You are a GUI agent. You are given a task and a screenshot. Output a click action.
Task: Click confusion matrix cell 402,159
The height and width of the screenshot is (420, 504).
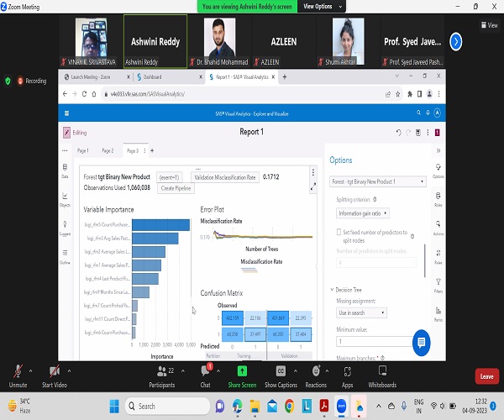pyautogui.click(x=233, y=318)
